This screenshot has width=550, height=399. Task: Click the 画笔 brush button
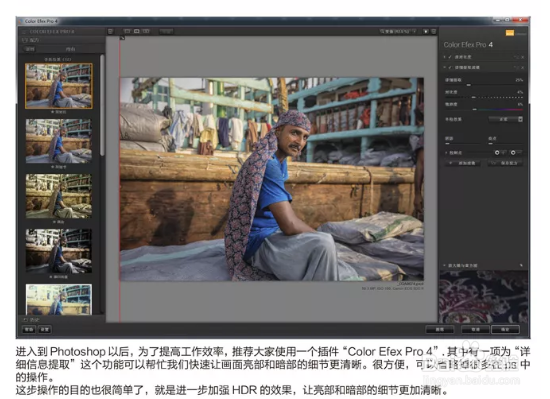click(440, 329)
